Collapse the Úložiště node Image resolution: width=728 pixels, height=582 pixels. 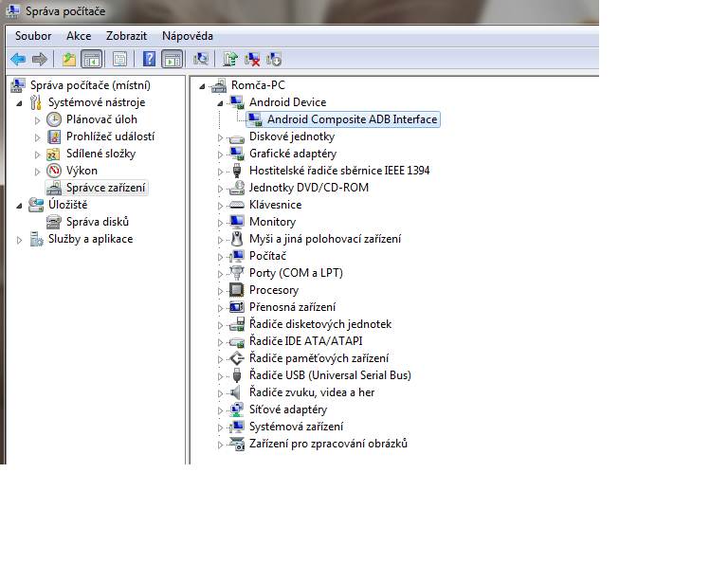click(19, 206)
